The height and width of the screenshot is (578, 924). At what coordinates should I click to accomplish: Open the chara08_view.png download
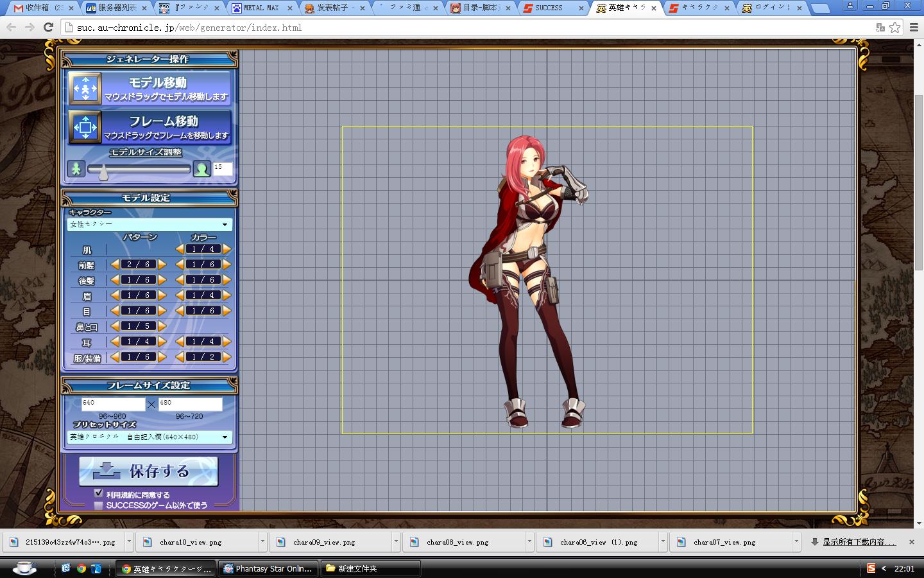pos(464,542)
